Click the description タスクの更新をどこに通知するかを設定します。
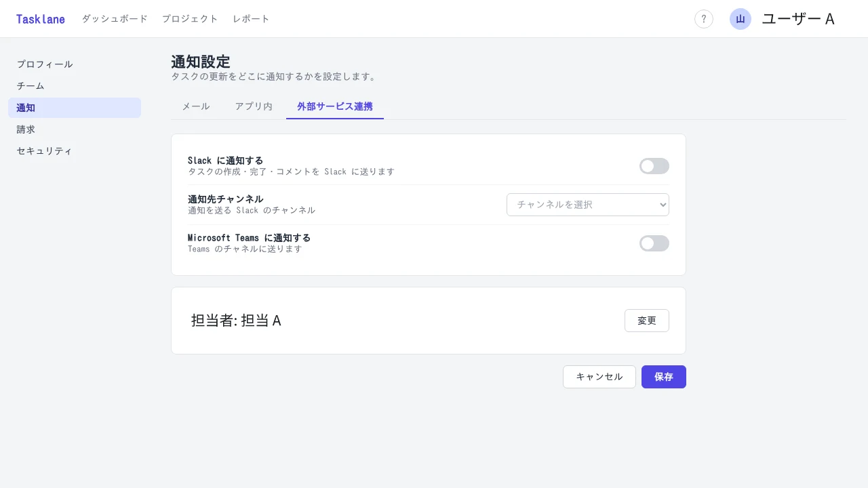The height and width of the screenshot is (488, 868). pyautogui.click(x=274, y=77)
